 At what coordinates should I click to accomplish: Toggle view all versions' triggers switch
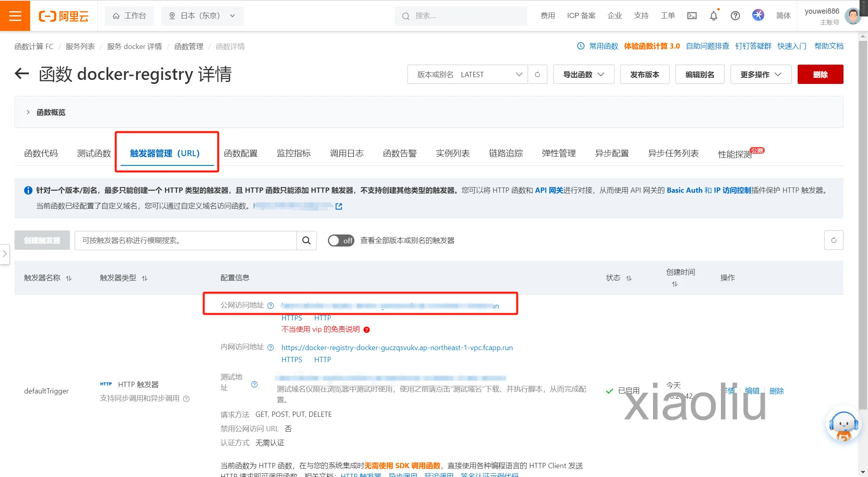pos(341,241)
